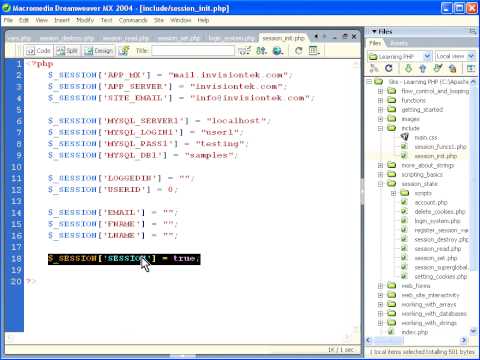This screenshot has height=360, width=480.
Task: Expand the working_with_arrays folder
Action: 380,304
